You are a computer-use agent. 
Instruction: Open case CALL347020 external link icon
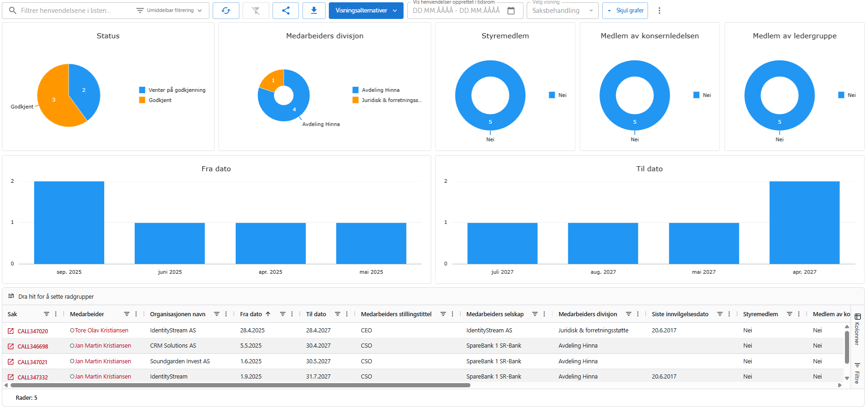11,331
